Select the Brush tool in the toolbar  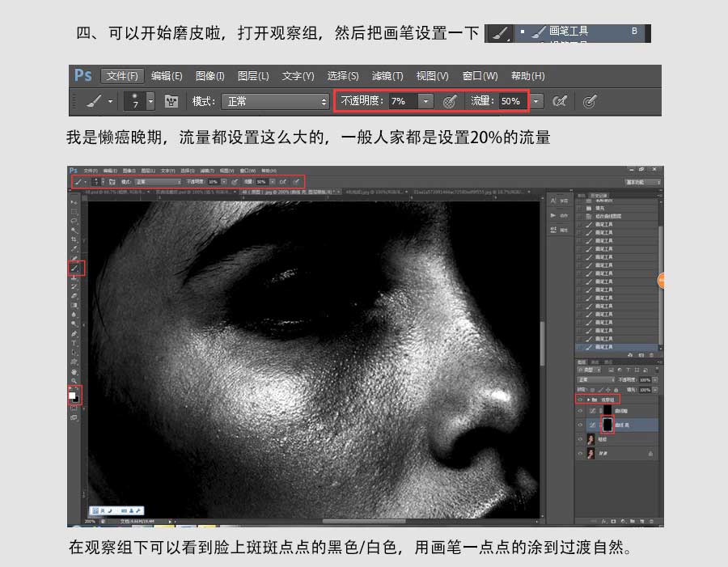click(x=75, y=267)
